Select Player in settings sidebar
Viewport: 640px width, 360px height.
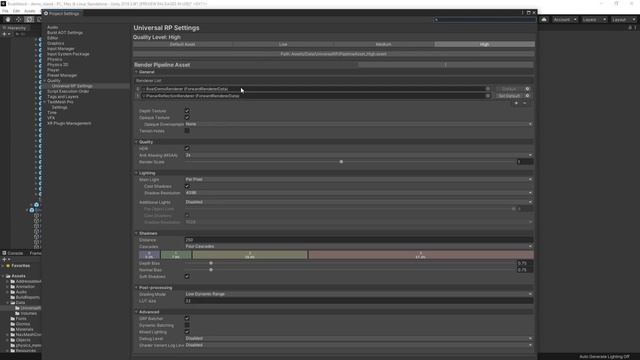tap(53, 70)
